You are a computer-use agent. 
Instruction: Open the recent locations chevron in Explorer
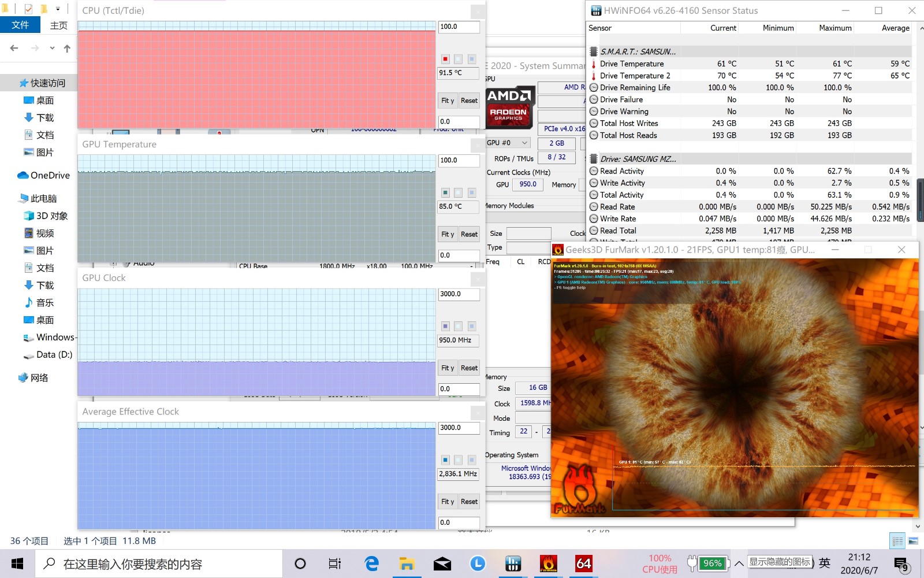(52, 48)
